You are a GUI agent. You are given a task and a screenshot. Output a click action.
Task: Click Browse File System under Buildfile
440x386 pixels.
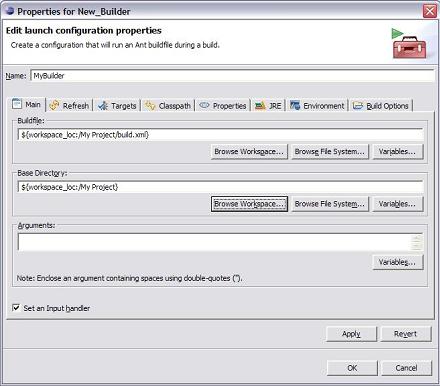tap(330, 152)
